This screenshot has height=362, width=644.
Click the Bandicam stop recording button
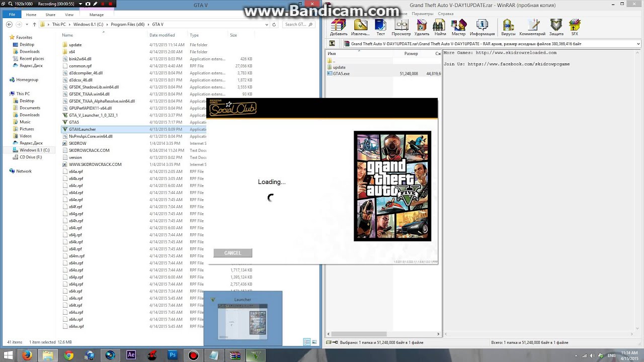pos(111,4)
